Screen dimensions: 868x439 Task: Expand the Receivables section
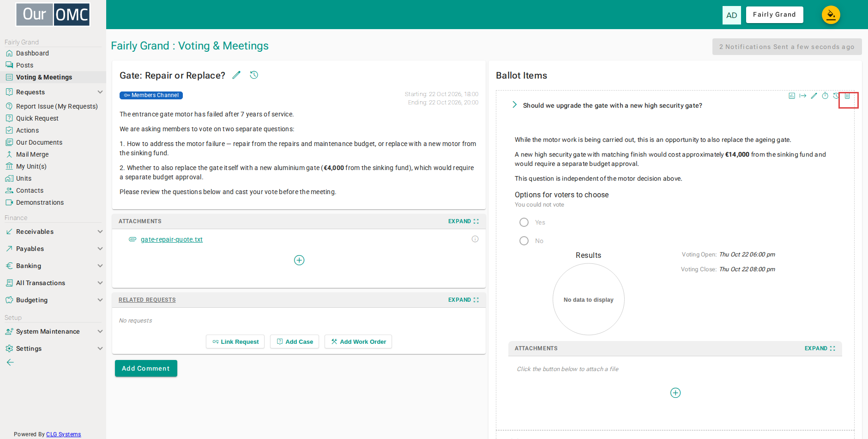pyautogui.click(x=53, y=232)
